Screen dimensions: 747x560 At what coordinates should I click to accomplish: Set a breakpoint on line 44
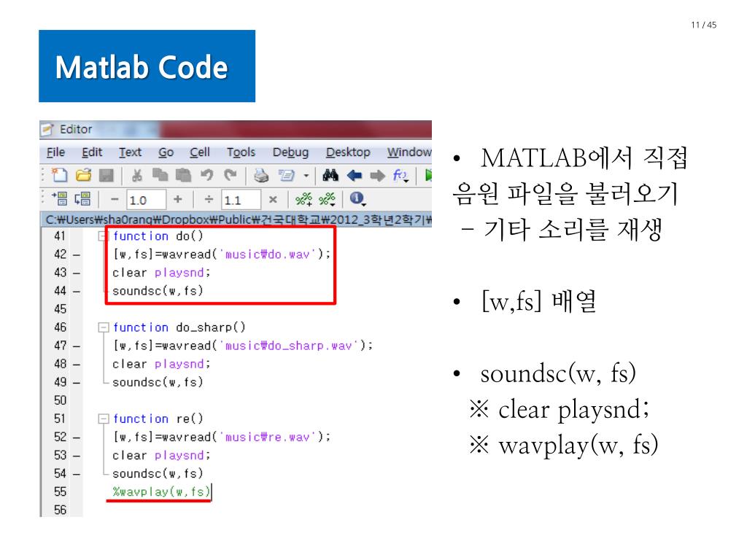(x=76, y=291)
